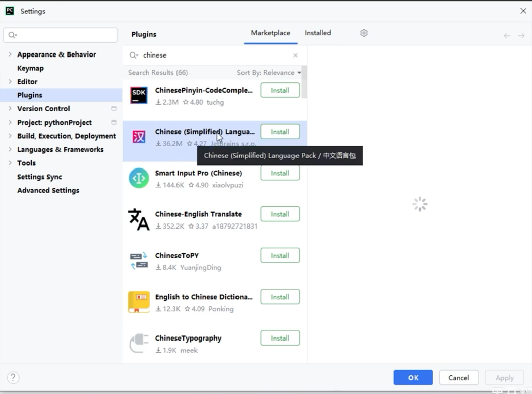Viewport: 532px width, 394px height.
Task: Click the ChinesePinyin-CodeComplete SDK plugin icon
Action: point(139,95)
